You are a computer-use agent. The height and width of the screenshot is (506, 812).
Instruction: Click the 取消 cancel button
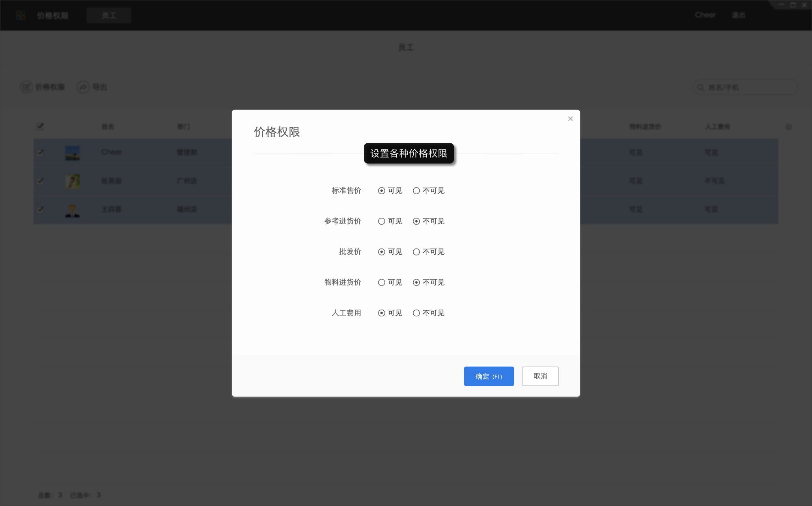[x=540, y=376]
